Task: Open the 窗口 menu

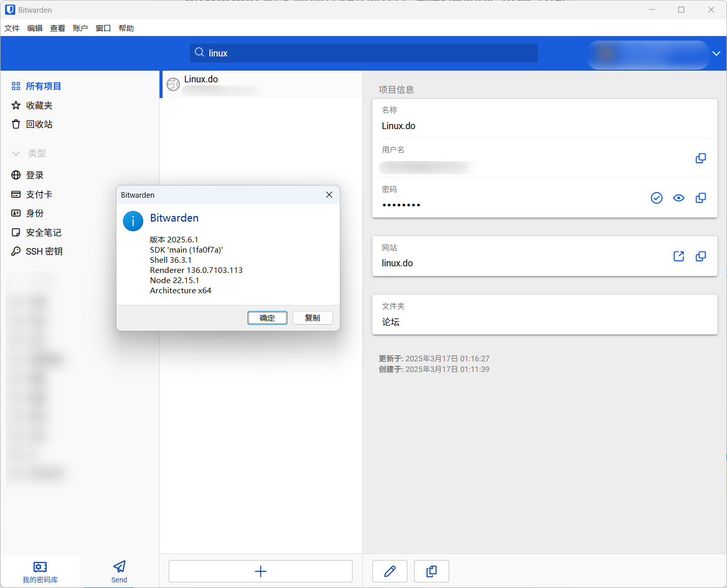Action: tap(103, 28)
